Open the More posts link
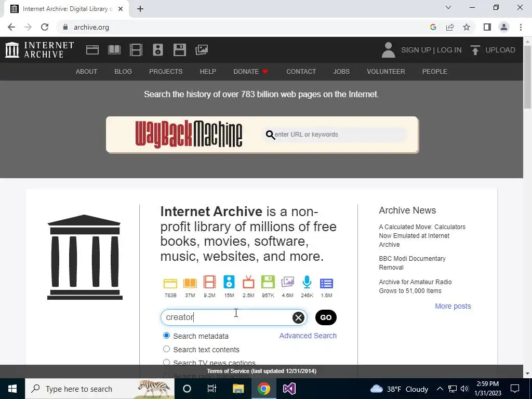The height and width of the screenshot is (399, 532). (453, 306)
